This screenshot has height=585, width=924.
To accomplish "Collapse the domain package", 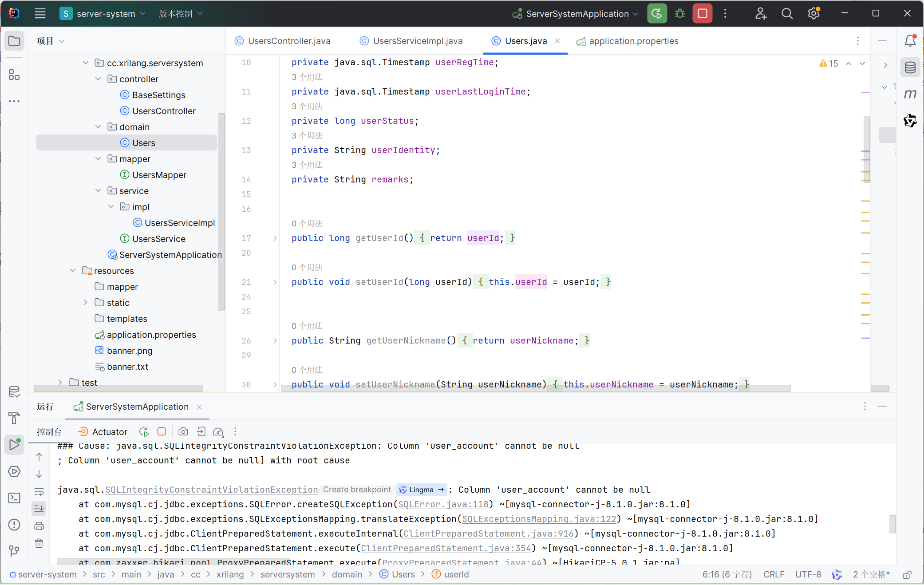I will [x=98, y=127].
